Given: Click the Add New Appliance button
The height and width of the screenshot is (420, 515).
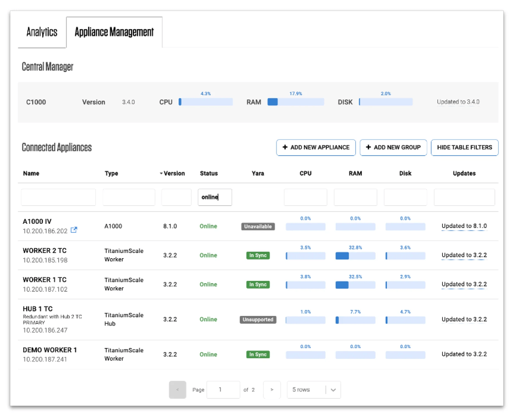Looking at the screenshot, I should [x=316, y=147].
